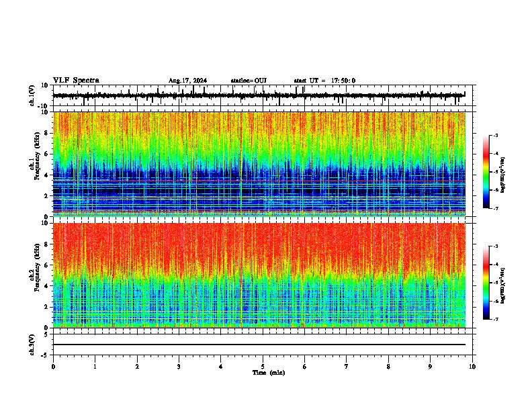Click the time-axis tick label "9"
532x411 pixels.
pos(430,367)
